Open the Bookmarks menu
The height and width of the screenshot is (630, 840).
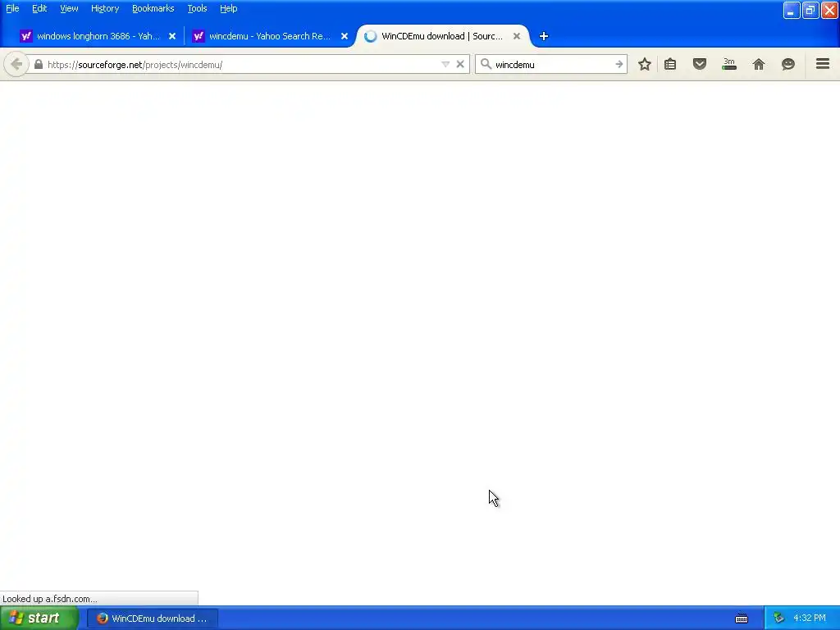click(x=153, y=8)
